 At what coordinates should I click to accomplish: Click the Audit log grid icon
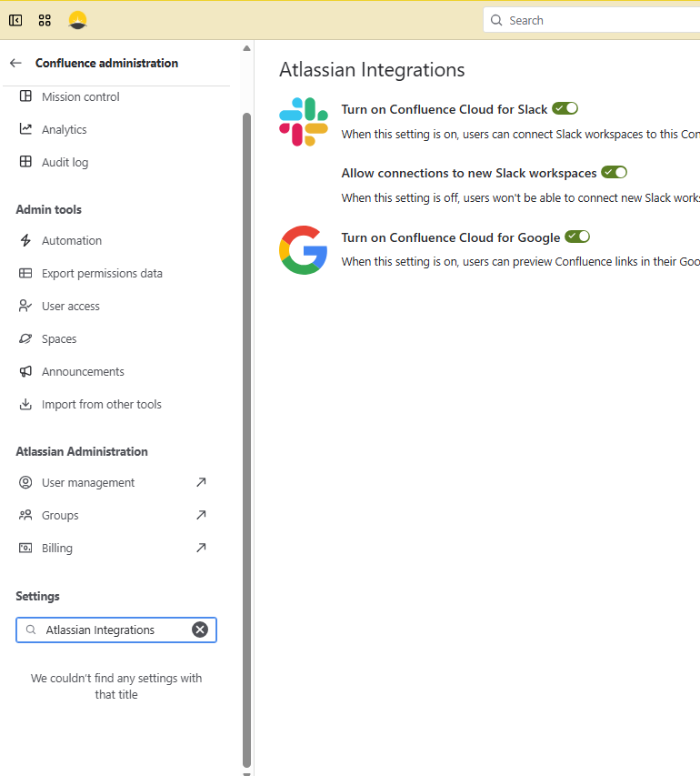tap(25, 161)
